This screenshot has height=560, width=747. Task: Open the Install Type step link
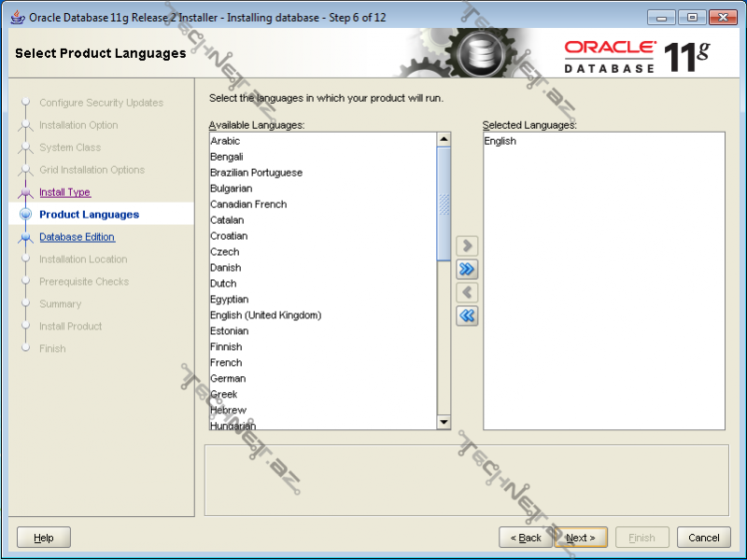[64, 192]
